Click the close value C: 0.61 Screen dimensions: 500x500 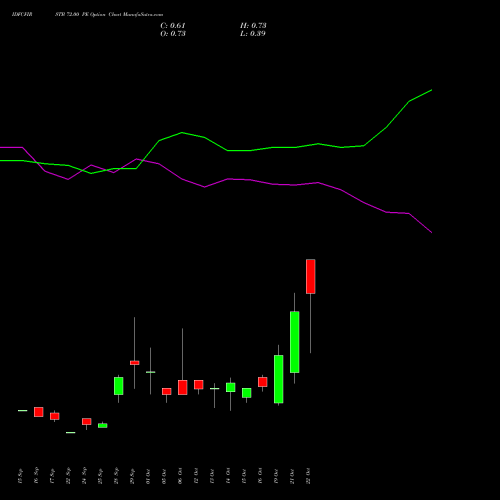click(173, 26)
